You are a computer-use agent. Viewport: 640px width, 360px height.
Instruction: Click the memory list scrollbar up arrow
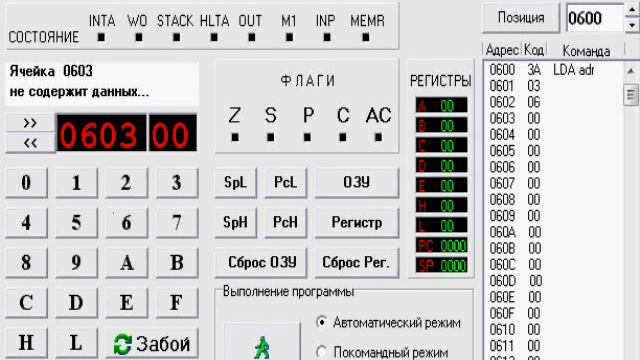pos(631,71)
